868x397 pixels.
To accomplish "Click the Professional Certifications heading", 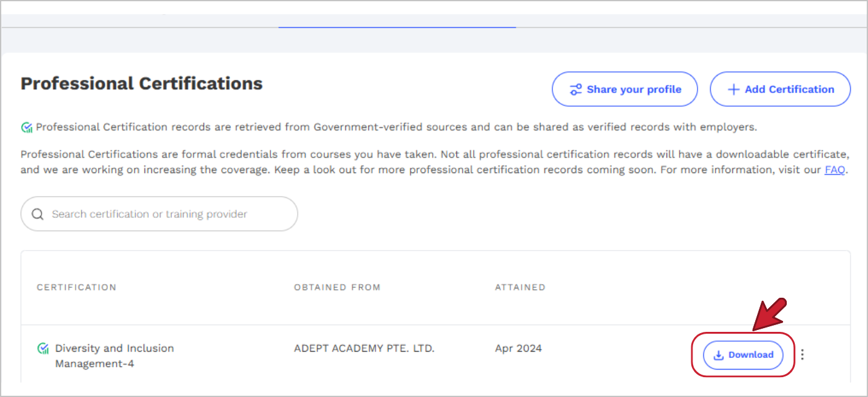I will [x=141, y=84].
